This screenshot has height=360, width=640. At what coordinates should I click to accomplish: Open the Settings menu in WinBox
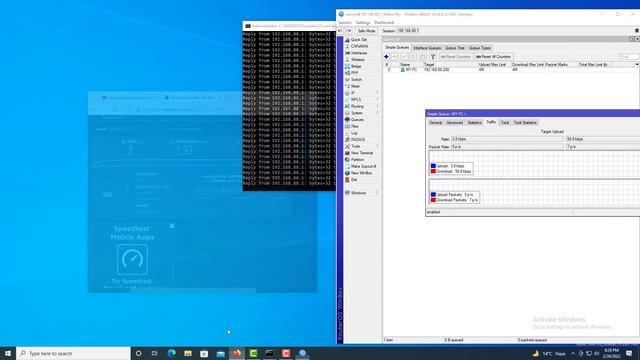point(362,22)
